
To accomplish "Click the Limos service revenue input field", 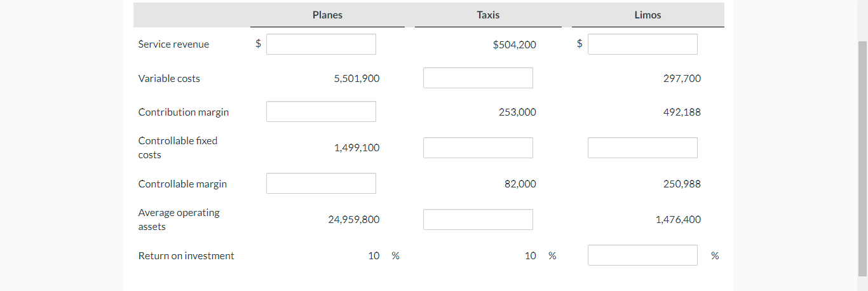I will pyautogui.click(x=642, y=44).
